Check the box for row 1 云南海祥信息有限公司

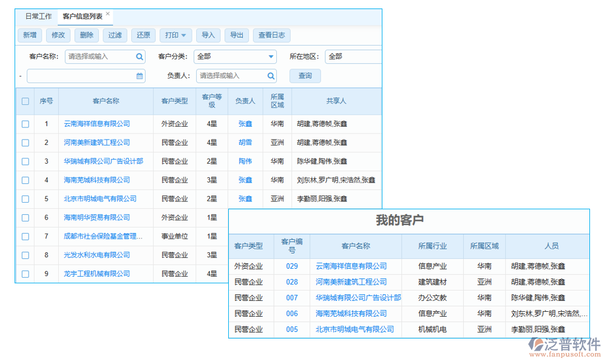[x=25, y=124]
